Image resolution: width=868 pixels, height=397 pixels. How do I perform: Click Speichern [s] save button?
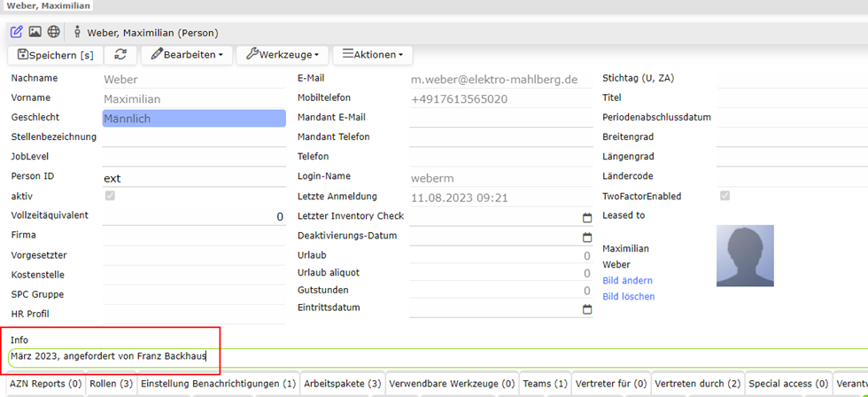pyautogui.click(x=55, y=55)
